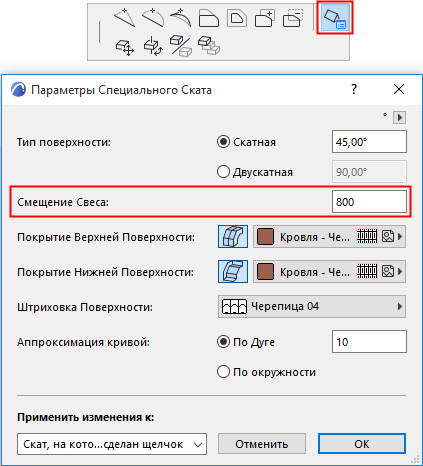Open the Custom Plane Settings icon
This screenshot has height=466, width=423.
[x=335, y=18]
